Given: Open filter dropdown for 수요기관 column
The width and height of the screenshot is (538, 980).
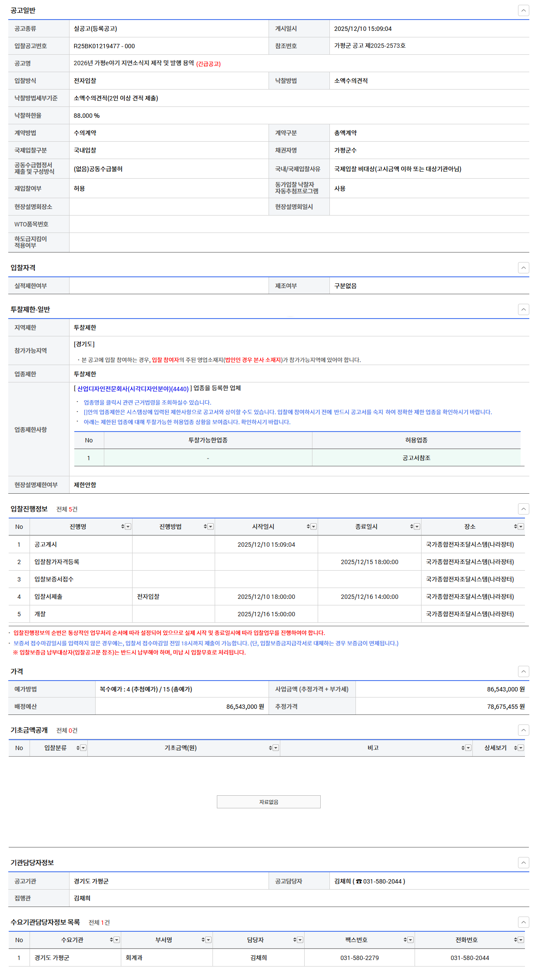Looking at the screenshot, I should 117,940.
